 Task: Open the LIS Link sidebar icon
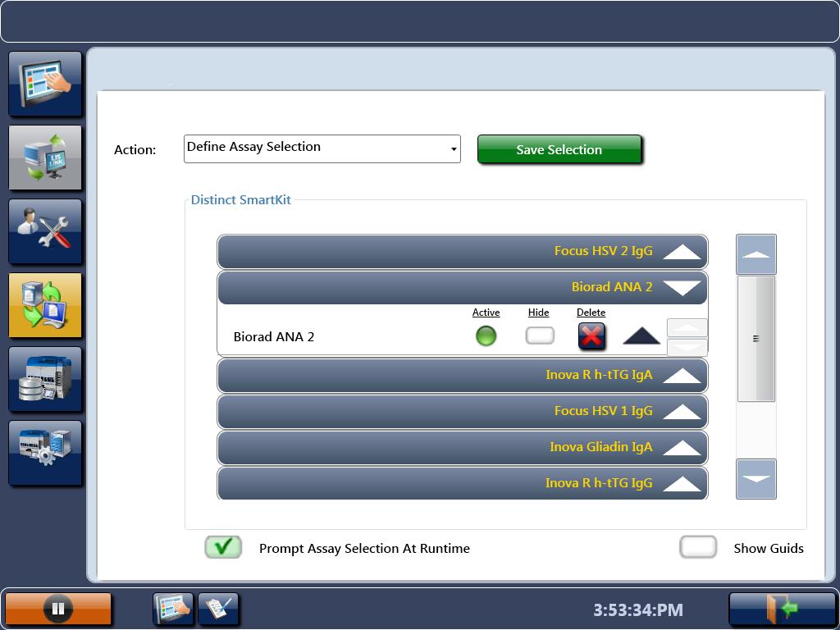click(x=45, y=157)
